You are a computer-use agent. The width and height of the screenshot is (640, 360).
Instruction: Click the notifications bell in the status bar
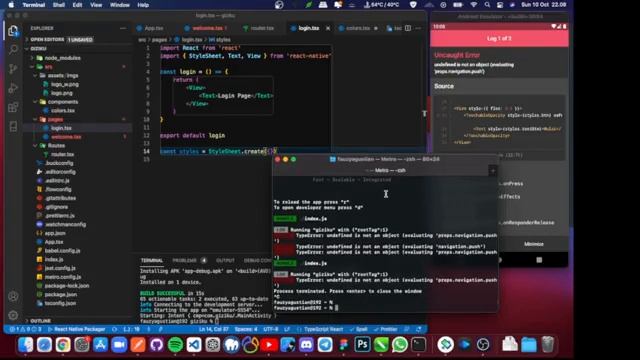pyautogui.click(x=419, y=329)
